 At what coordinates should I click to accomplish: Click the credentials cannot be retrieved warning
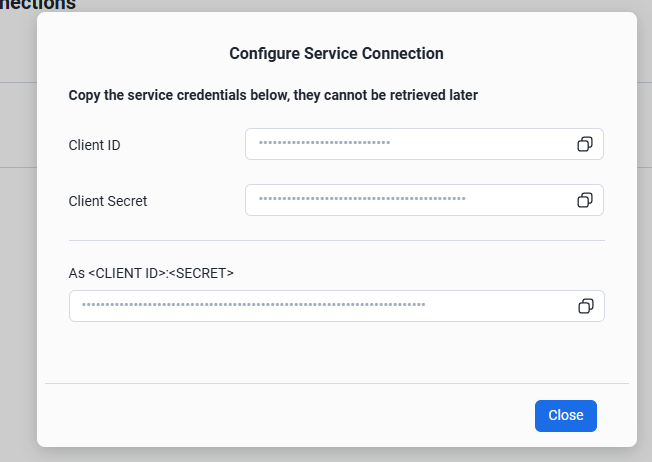[273, 96]
